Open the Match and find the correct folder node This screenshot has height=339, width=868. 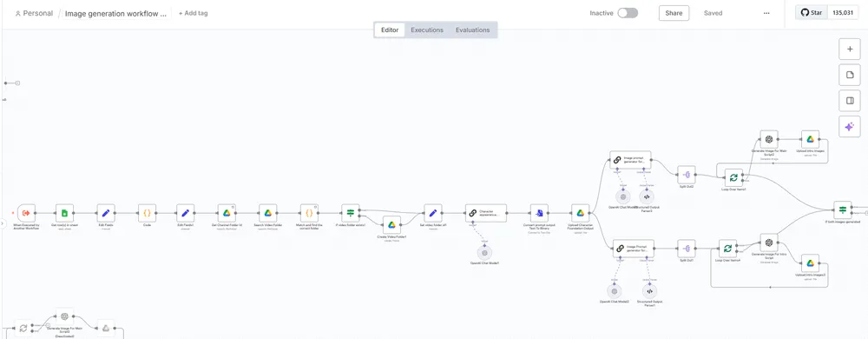(309, 213)
